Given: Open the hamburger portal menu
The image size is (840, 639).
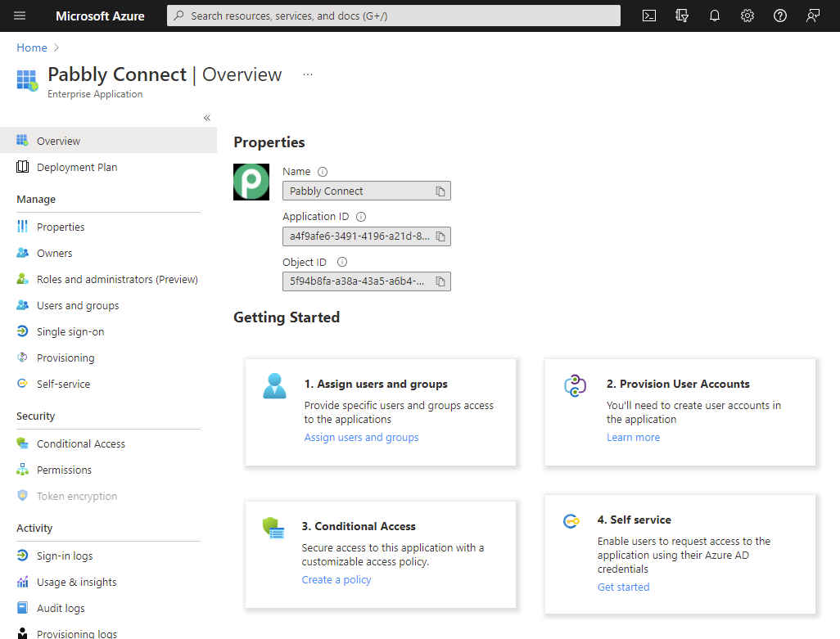Looking at the screenshot, I should [x=20, y=16].
